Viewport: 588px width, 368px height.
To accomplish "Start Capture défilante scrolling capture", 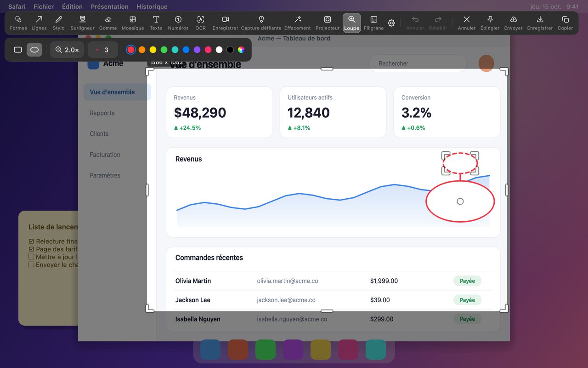I will click(261, 23).
